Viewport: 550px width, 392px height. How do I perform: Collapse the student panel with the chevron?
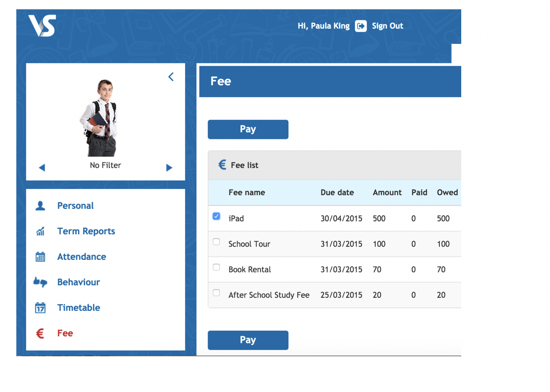(x=171, y=77)
